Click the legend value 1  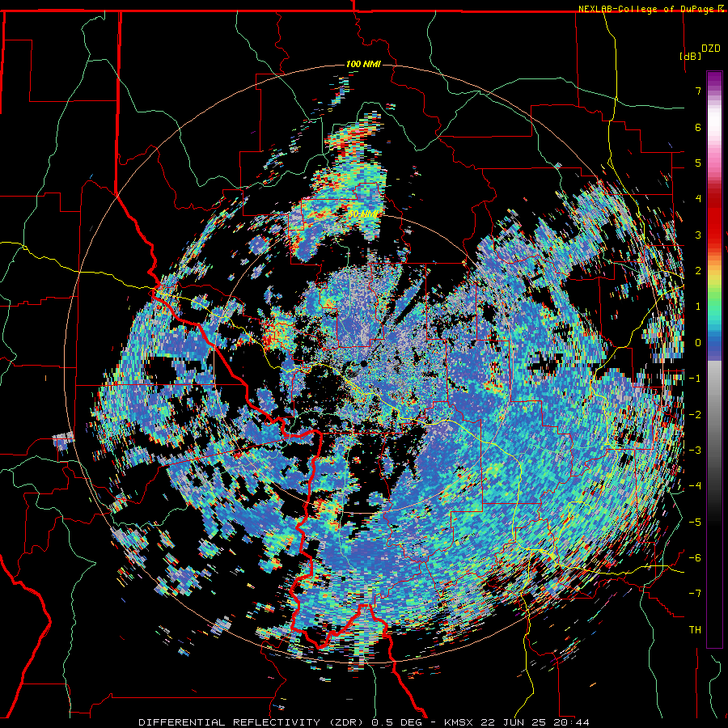[x=698, y=307]
